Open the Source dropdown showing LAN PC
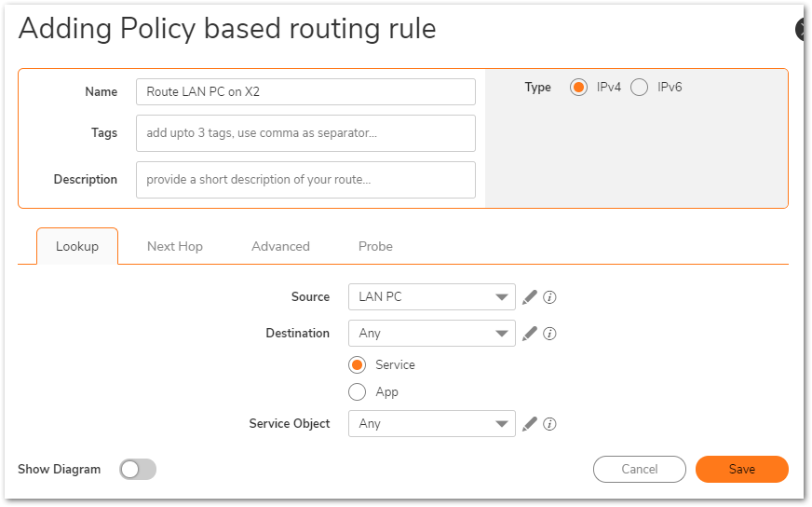The height and width of the screenshot is (507, 812). point(432,297)
